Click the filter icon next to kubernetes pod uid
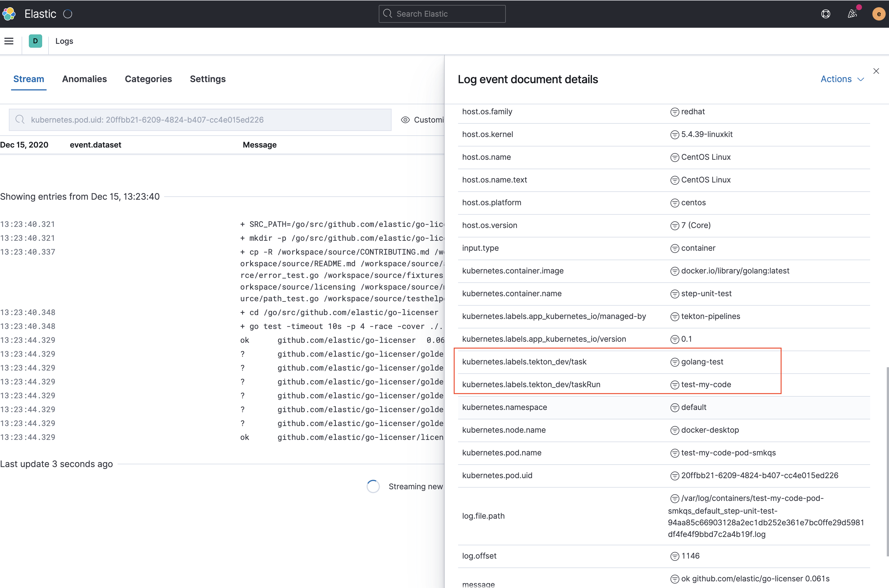 (674, 475)
